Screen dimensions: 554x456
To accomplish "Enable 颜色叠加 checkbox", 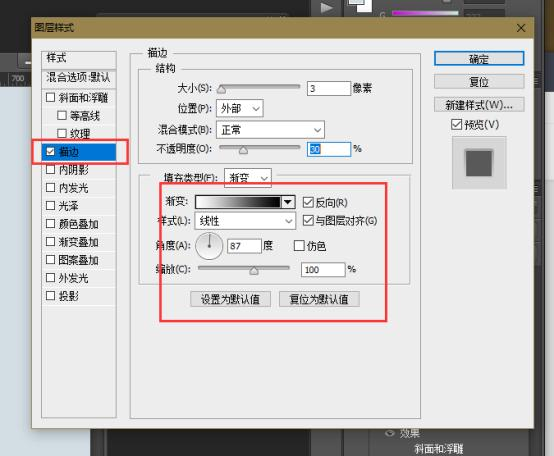I will [x=51, y=224].
